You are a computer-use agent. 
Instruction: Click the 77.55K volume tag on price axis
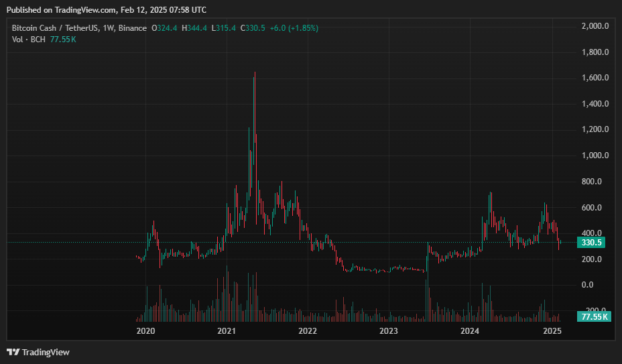coord(593,316)
